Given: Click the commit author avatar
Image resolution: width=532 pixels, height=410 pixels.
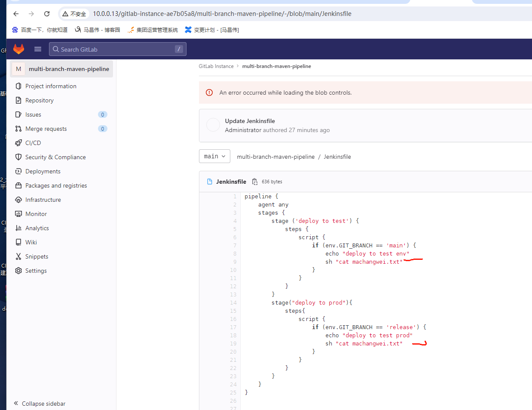Looking at the screenshot, I should pos(213,125).
